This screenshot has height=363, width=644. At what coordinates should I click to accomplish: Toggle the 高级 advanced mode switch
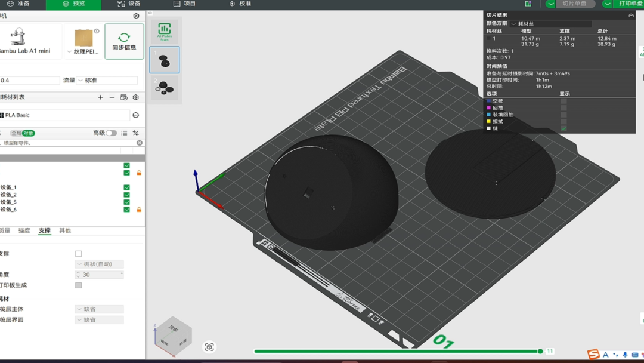pos(112,133)
